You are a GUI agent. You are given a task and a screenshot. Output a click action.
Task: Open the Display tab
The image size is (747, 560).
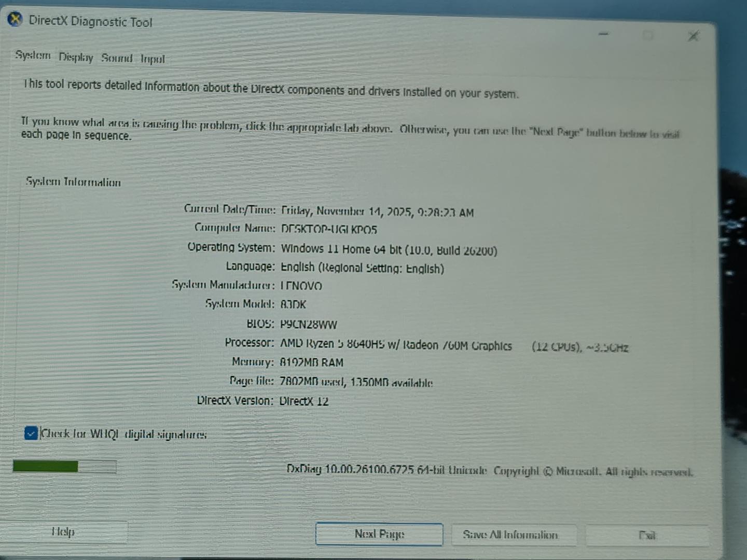coord(76,57)
